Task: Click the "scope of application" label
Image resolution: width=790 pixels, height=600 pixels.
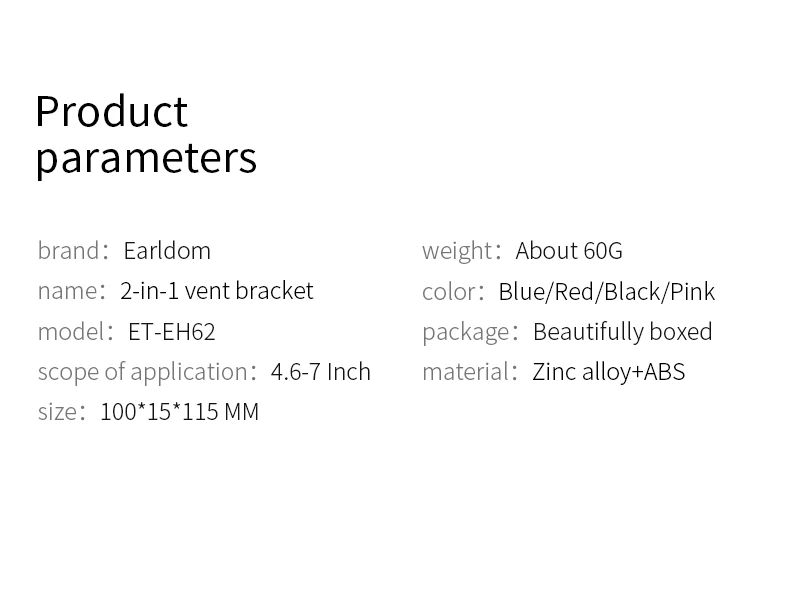Action: pyautogui.click(x=142, y=371)
